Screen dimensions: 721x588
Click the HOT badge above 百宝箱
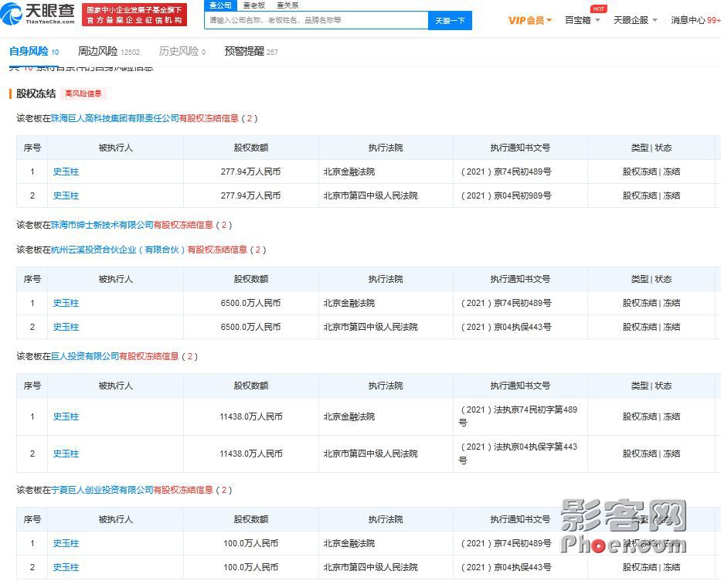tap(598, 8)
